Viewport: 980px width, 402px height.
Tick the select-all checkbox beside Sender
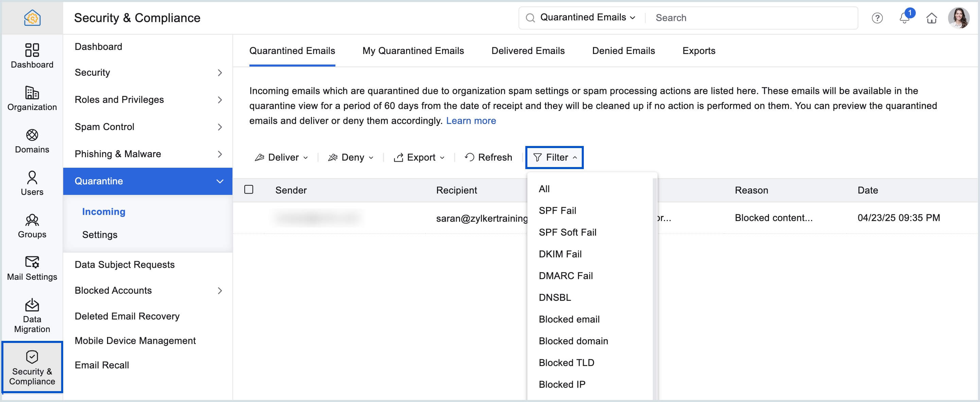249,189
